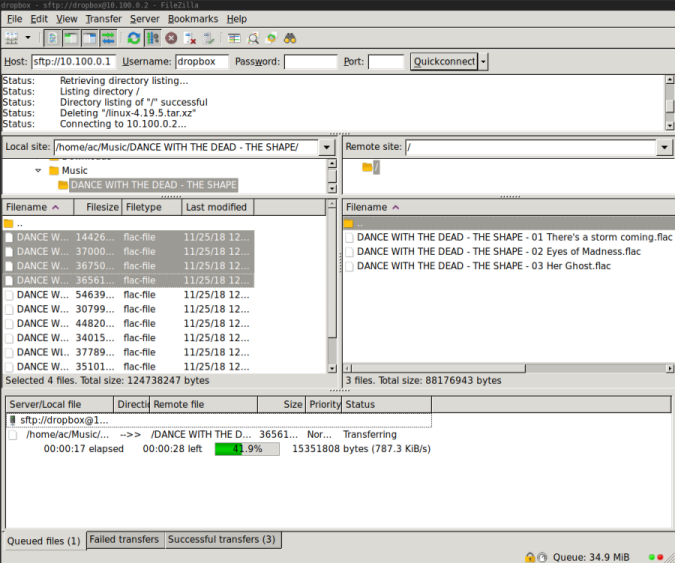Open the Help menu
The width and height of the screenshot is (675, 563).
pyautogui.click(x=237, y=19)
